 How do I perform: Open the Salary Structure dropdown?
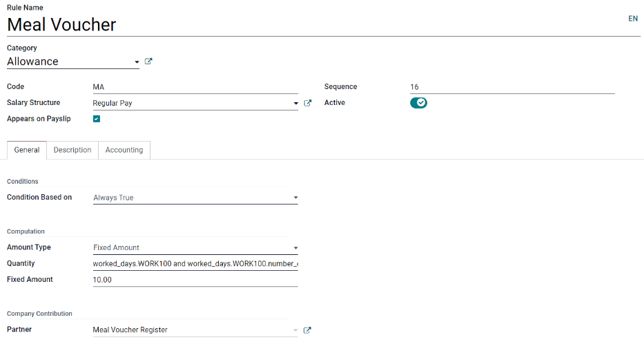tap(295, 104)
